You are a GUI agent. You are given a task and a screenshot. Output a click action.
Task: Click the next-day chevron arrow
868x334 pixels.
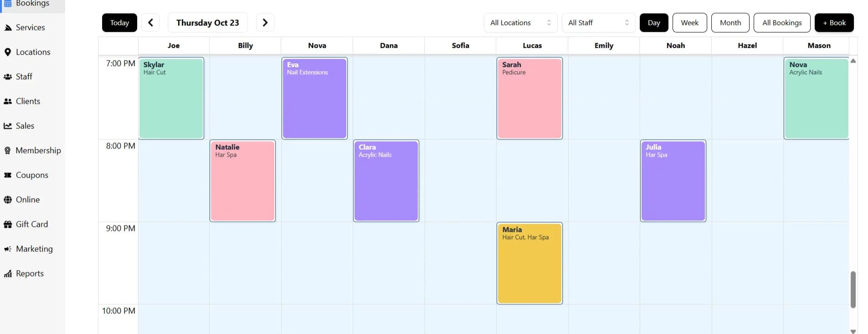[x=265, y=22]
